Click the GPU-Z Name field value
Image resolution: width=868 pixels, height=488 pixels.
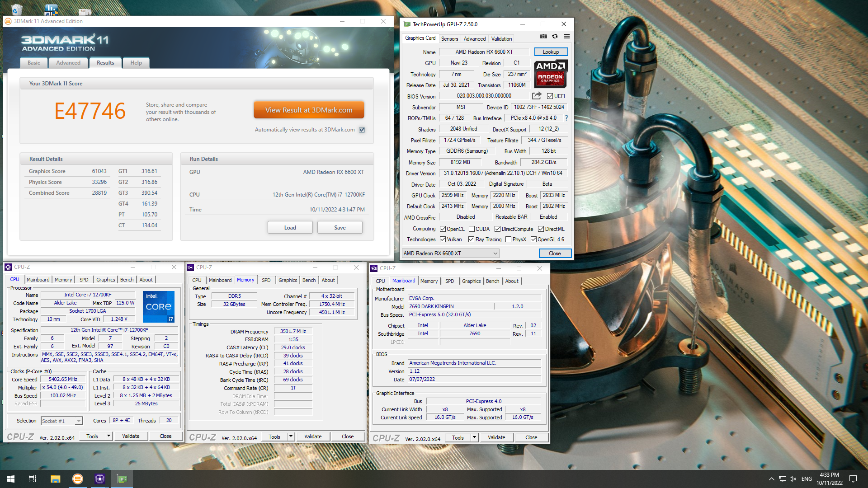coord(484,52)
